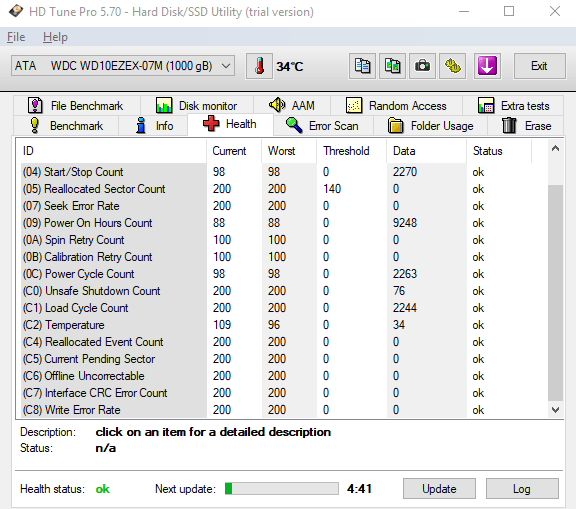Click the HD Tune Pro title bar icon
The height and width of the screenshot is (509, 576).
point(16,11)
